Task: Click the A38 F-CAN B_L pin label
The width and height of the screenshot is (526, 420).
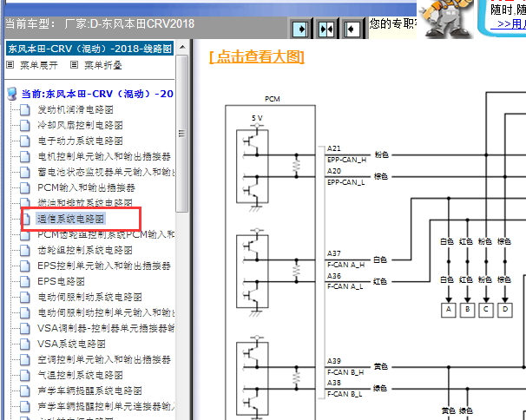Action: coord(345,389)
